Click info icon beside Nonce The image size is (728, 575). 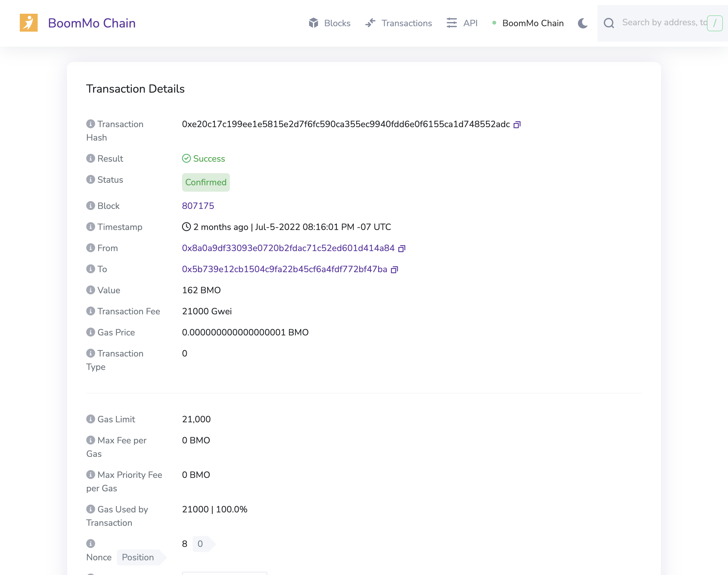pyautogui.click(x=90, y=543)
